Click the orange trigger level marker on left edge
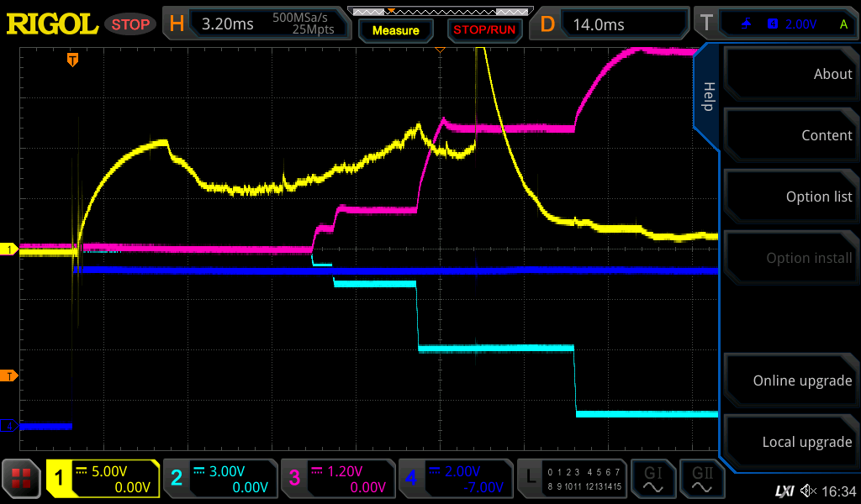 tap(10, 375)
